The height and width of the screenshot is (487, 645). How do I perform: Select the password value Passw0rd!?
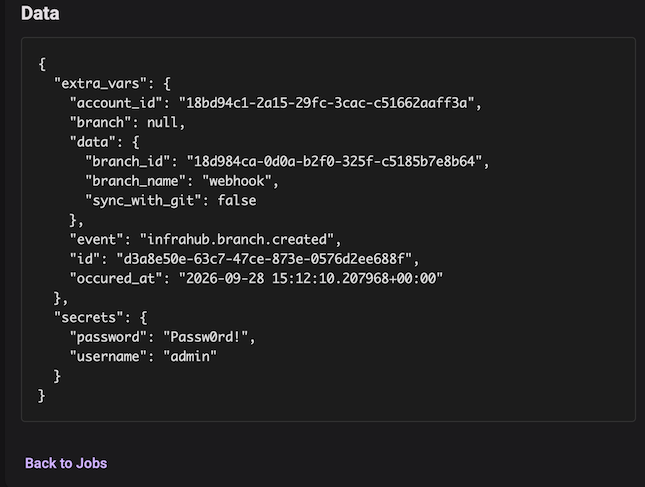point(206,337)
